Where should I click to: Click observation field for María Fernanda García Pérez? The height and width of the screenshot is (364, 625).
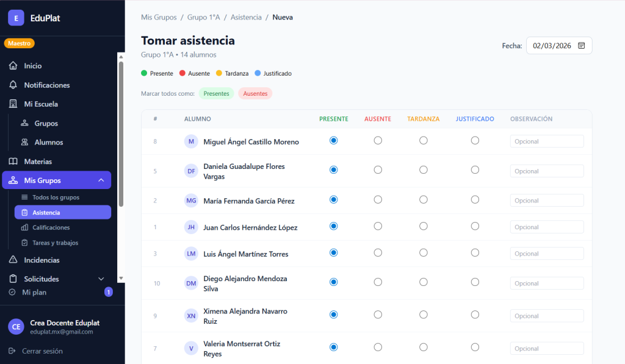click(546, 201)
